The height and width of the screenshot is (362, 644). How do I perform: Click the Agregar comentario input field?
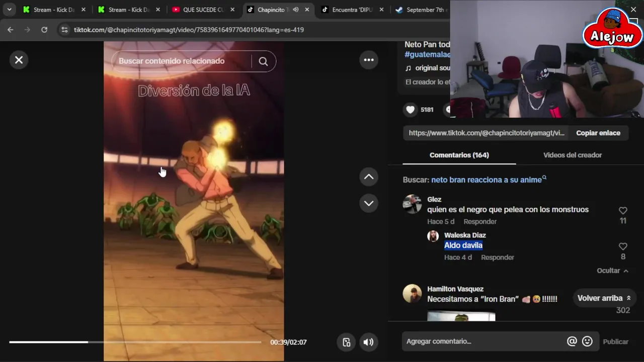(483, 341)
